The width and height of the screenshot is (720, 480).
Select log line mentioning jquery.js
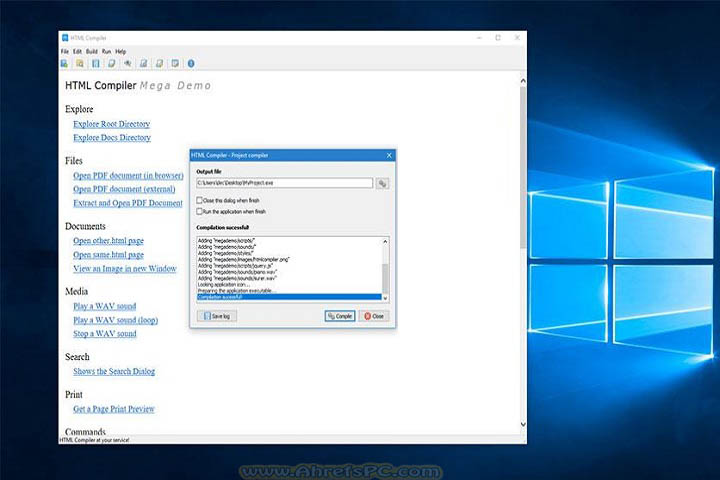[x=289, y=265]
